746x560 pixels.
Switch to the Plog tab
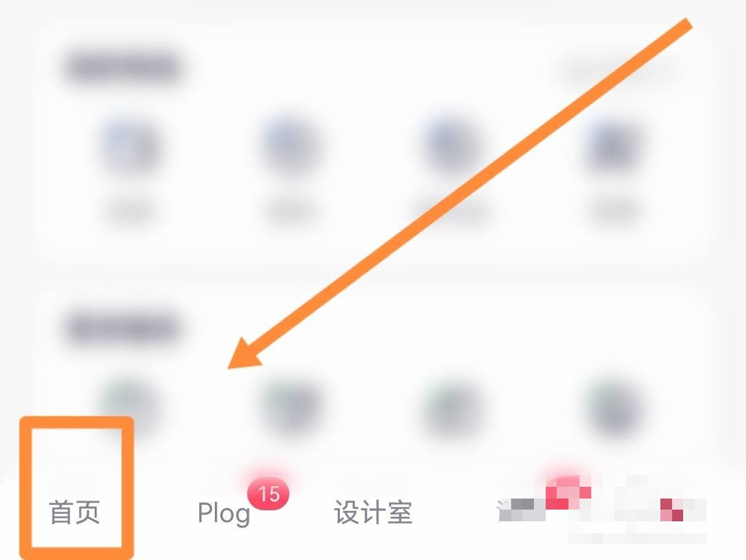[x=224, y=513]
